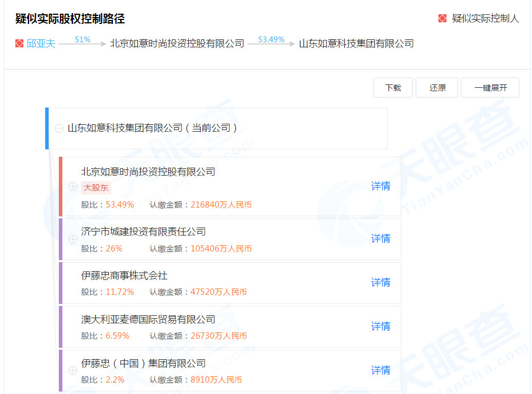Expand the 北京如意时尚投资控股有限公司 shareholder node
This screenshot has height=394, width=532.
[73, 186]
